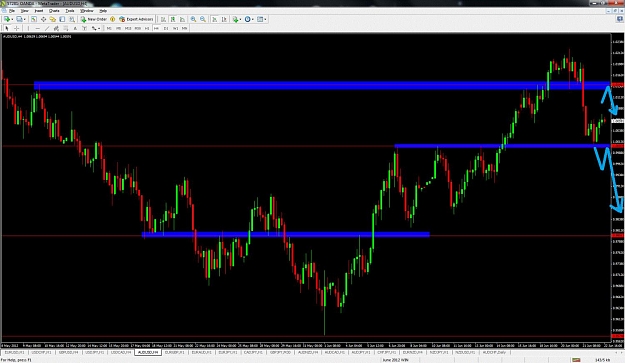Open the Help menu

coord(103,11)
